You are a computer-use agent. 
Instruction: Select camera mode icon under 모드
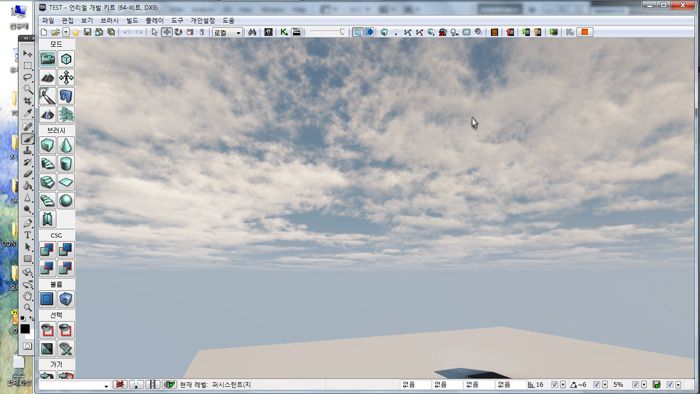pos(48,59)
